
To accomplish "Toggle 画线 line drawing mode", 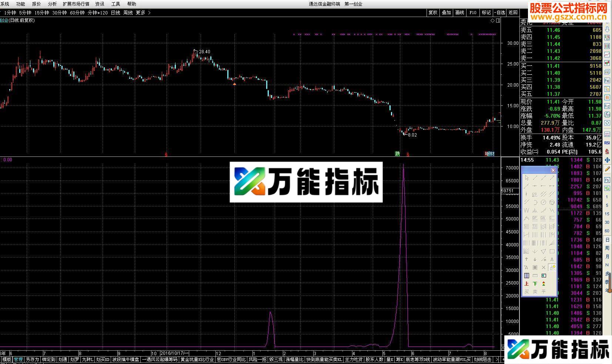I will pos(459,12).
